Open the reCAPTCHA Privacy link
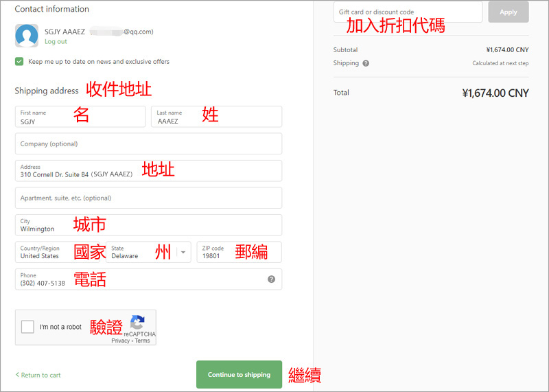Screen dimensions: 549x392 tap(120, 341)
